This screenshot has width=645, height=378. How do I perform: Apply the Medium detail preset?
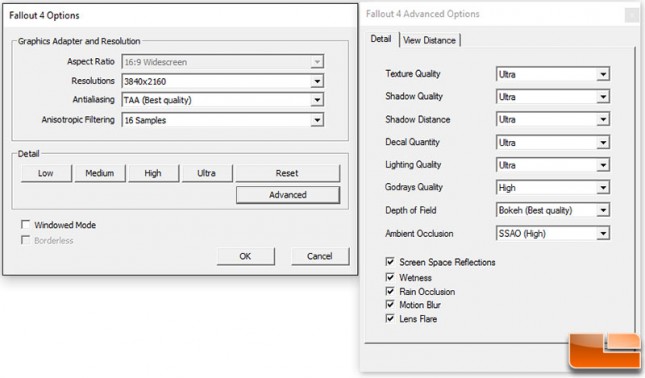100,173
